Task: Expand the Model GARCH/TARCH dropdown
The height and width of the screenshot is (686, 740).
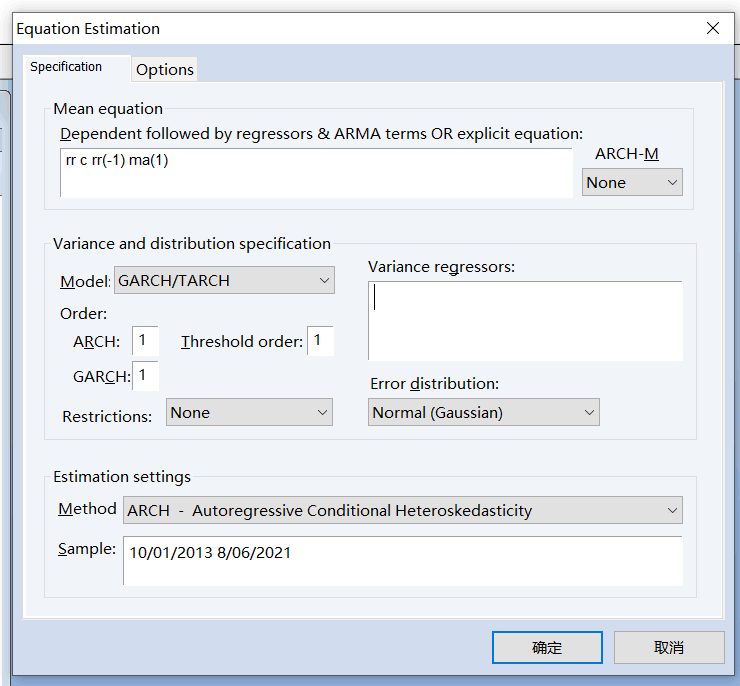Action: coord(225,281)
